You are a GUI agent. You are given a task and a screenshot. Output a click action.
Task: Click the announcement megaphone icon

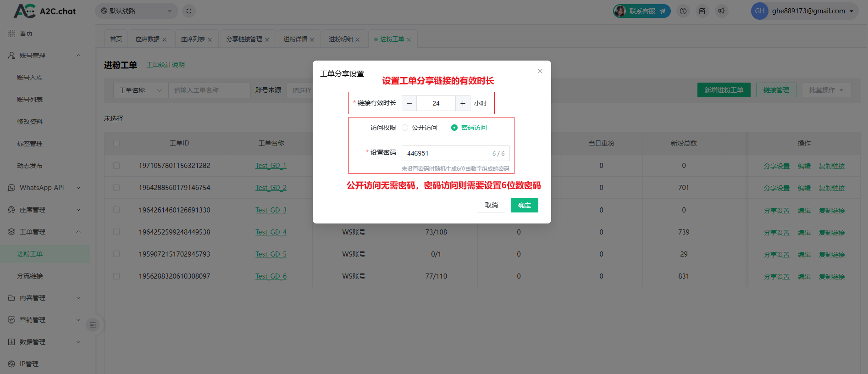pyautogui.click(x=721, y=11)
